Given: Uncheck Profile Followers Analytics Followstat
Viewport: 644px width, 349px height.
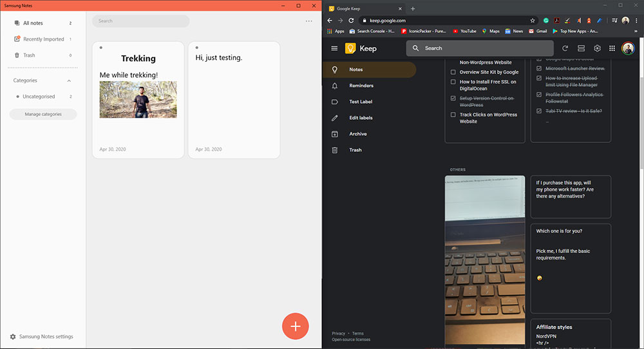Looking at the screenshot, I should (539, 95).
